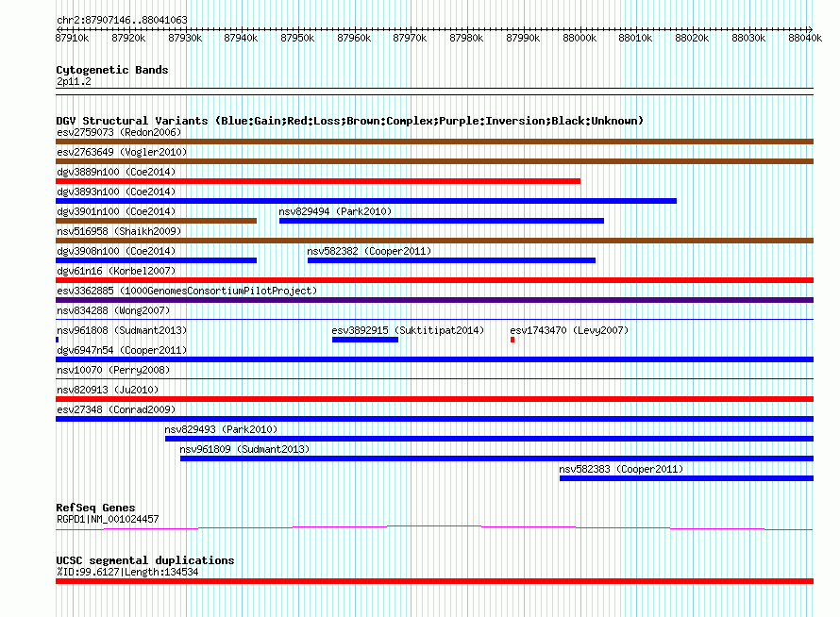Click the DGV Structural Variants heading
840x617 pixels.
click(x=349, y=121)
